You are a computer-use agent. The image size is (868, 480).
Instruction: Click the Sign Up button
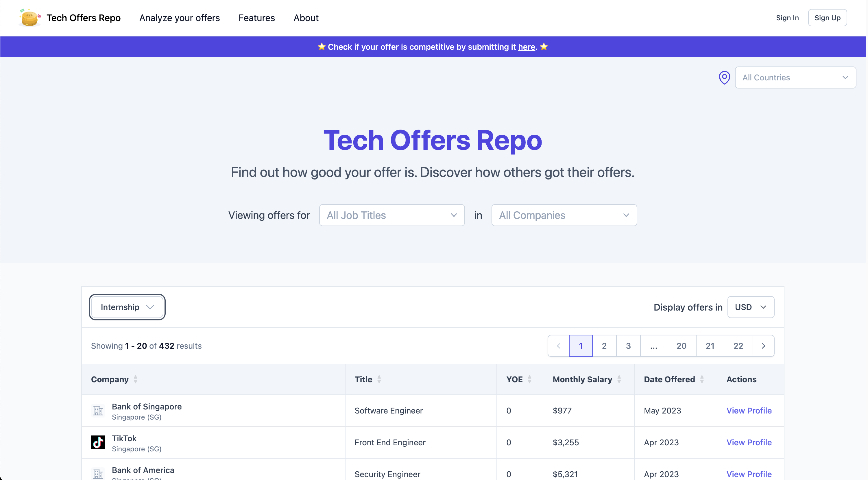coord(827,18)
